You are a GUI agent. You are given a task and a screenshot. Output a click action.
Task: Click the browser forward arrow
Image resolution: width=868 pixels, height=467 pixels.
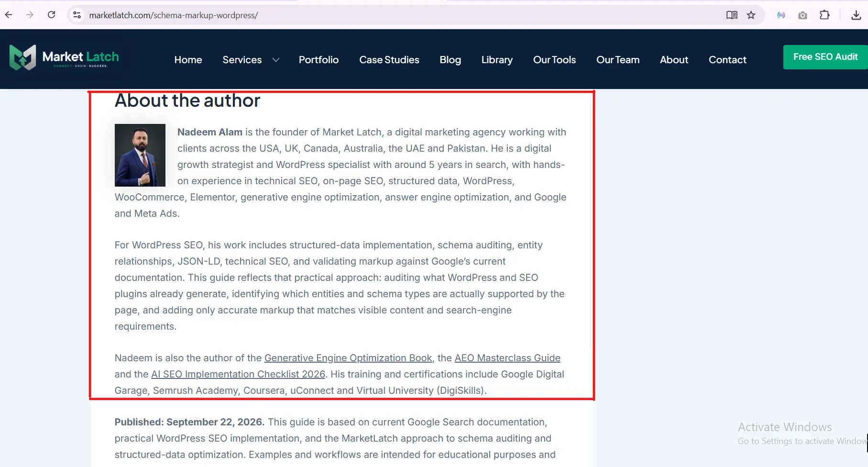point(30,15)
